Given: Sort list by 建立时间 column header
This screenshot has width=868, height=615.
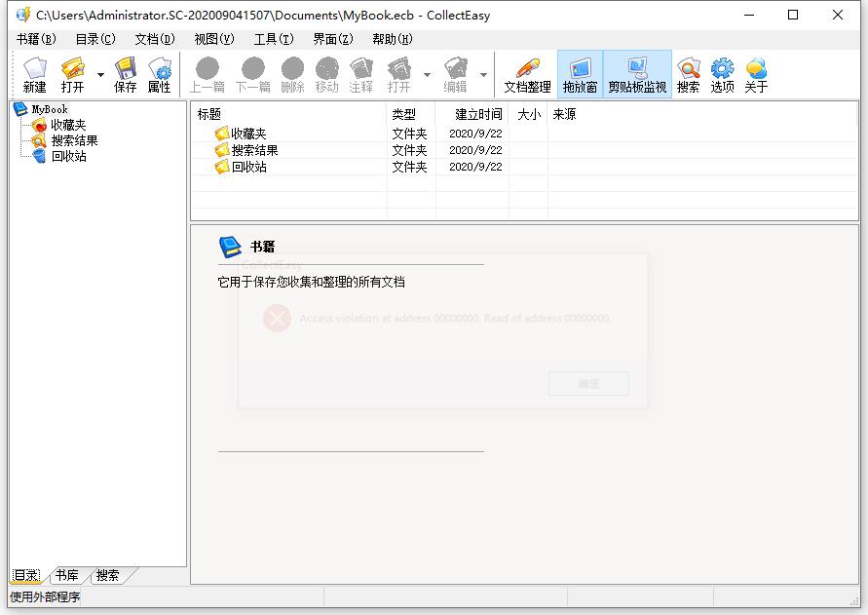Looking at the screenshot, I should 478,114.
